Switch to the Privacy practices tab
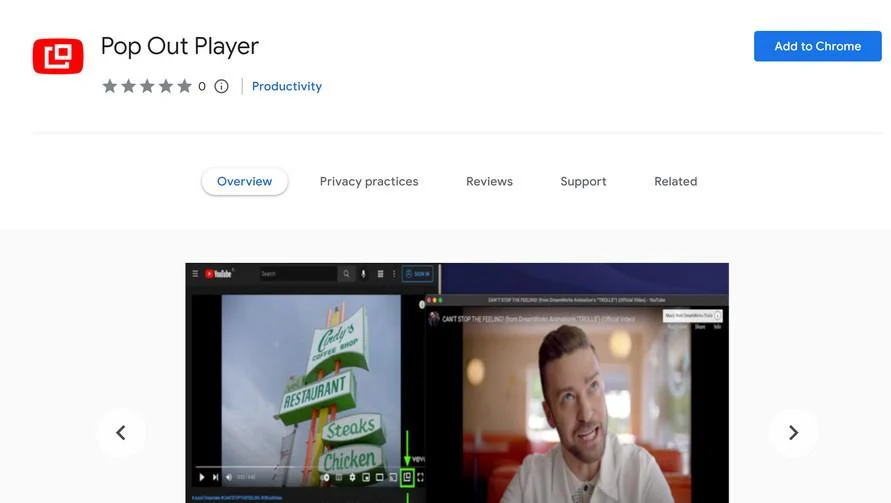The image size is (891, 503). 369,181
